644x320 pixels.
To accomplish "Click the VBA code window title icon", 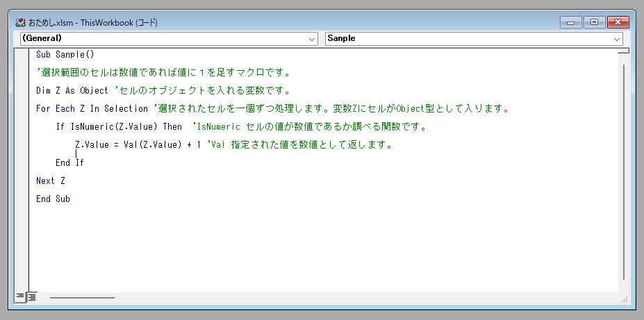I will pos(21,23).
